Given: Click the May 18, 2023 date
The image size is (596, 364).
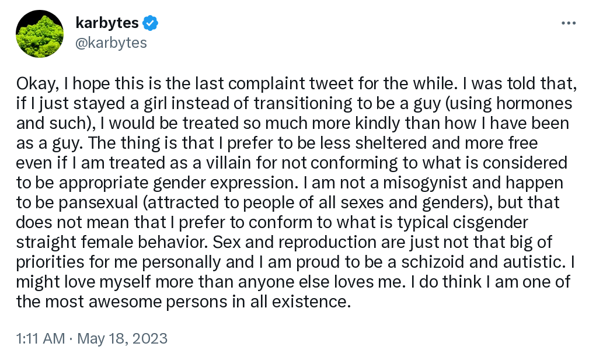Looking at the screenshot, I should click(x=123, y=338).
